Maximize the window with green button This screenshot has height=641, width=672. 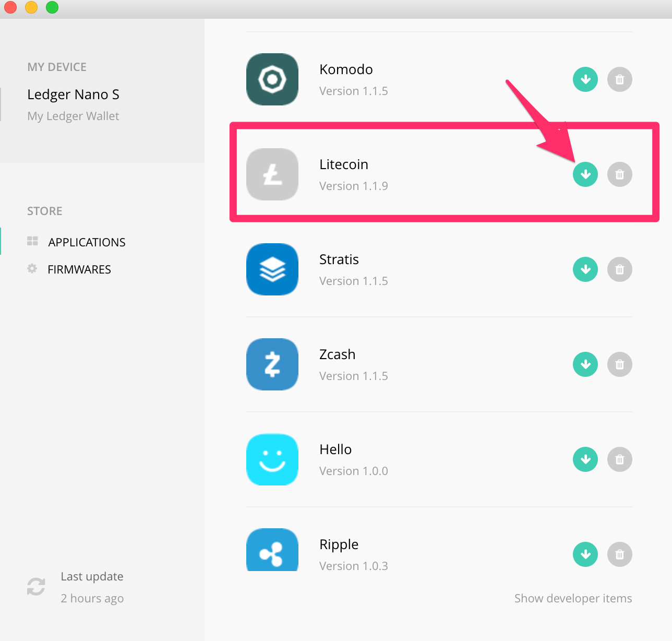point(52,7)
